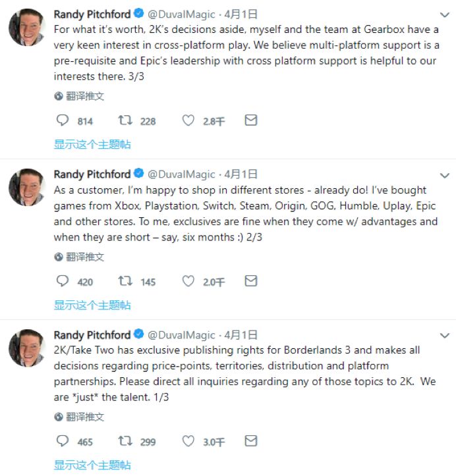
Task: Retweet the tweet with 228 retweets
Action: click(x=125, y=120)
